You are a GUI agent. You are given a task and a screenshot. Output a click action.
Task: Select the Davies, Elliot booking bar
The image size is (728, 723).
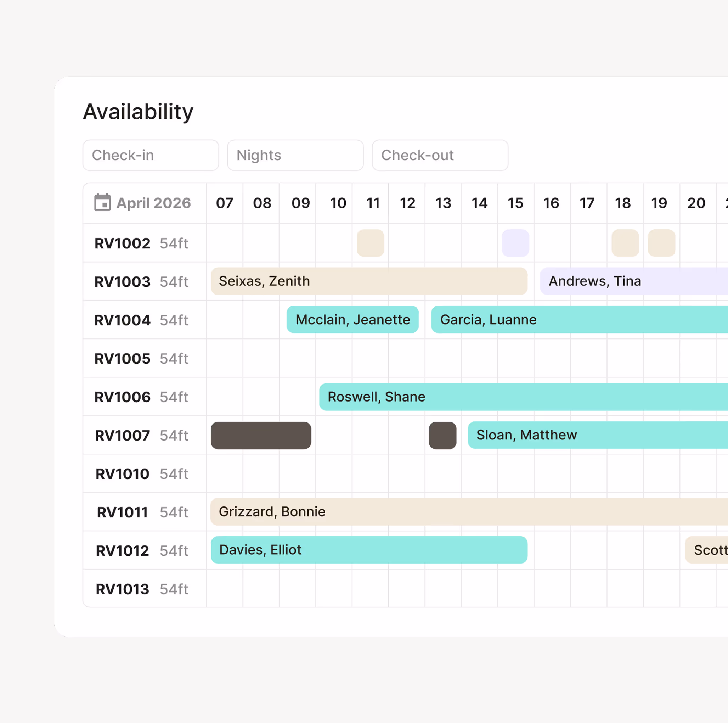click(368, 550)
